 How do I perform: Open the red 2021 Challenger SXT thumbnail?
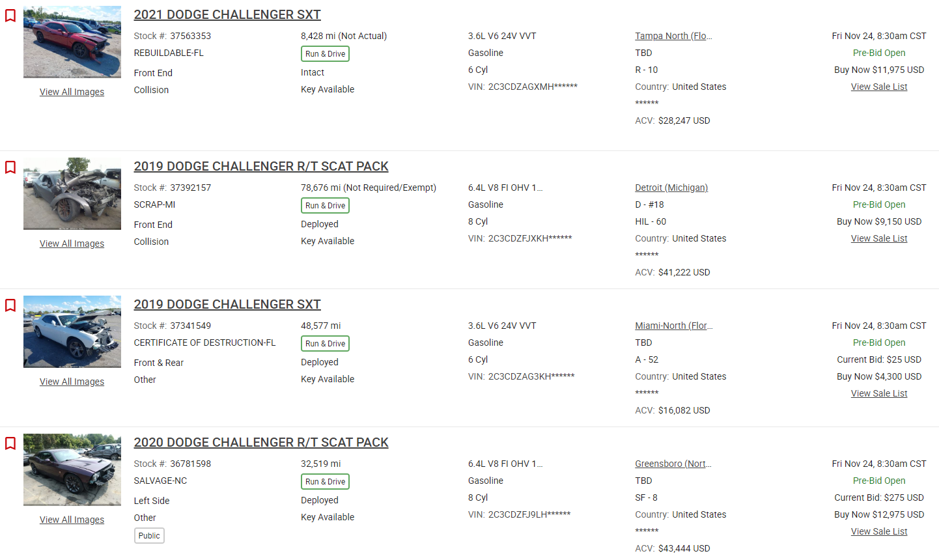tap(72, 42)
